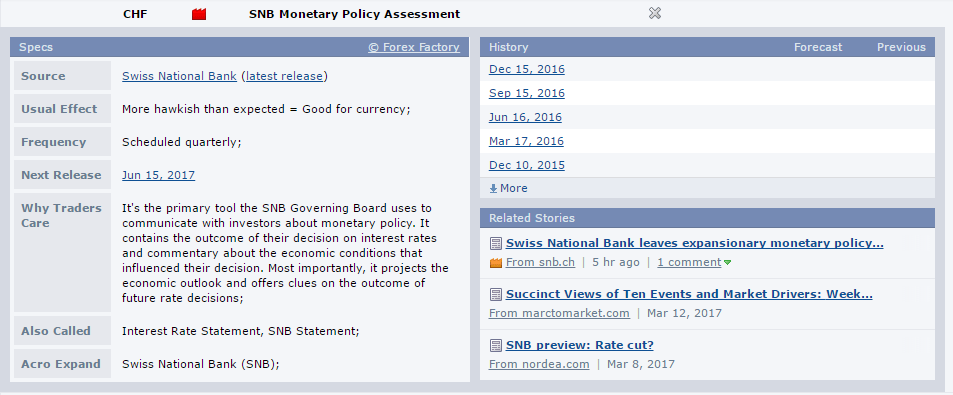
Task: Click the red high-impact folder icon
Action: 199,14
